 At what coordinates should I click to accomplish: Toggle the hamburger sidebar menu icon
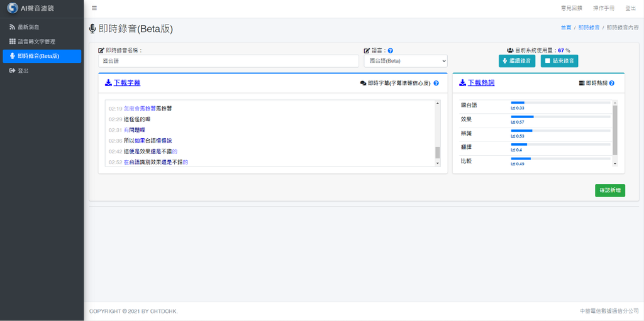(x=94, y=8)
